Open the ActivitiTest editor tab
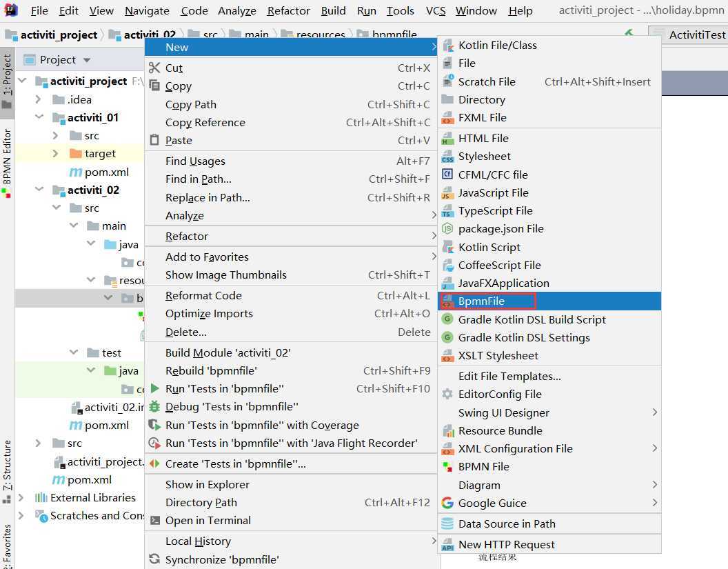Screen dimensions: 728x569 [x=689, y=35]
